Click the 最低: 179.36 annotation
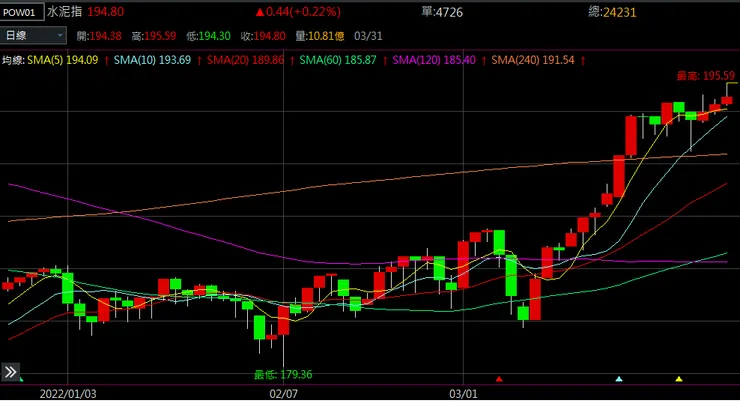Viewport: 740px width, 401px height. 283,375
